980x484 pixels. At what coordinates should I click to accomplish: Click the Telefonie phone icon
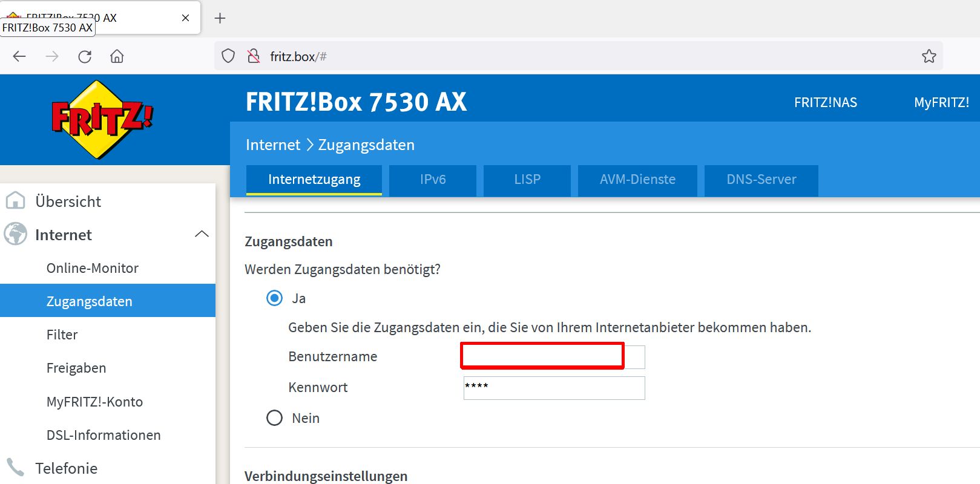point(15,467)
